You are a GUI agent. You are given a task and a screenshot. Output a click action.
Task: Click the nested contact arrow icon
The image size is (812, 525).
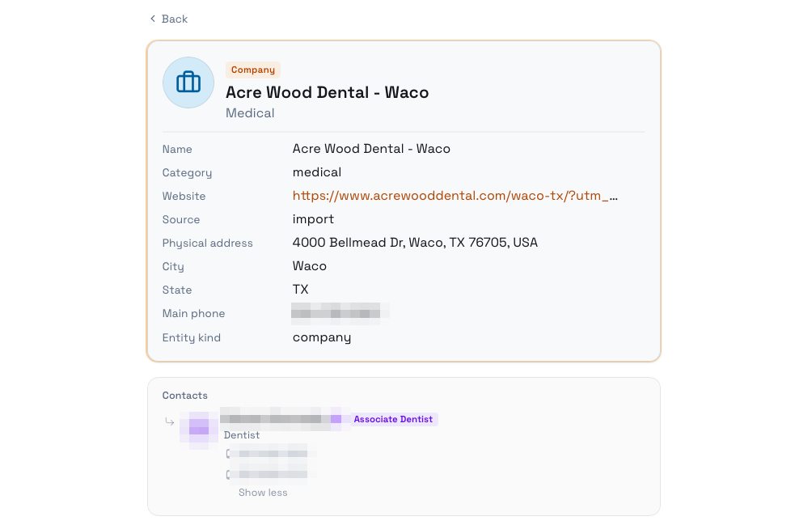coord(169,421)
